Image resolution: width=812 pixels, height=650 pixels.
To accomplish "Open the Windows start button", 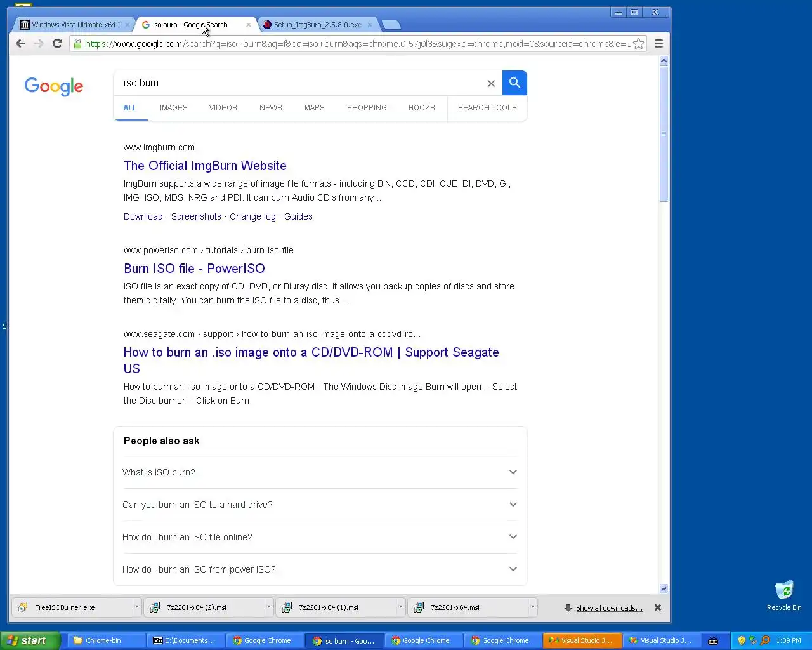I will pos(30,640).
